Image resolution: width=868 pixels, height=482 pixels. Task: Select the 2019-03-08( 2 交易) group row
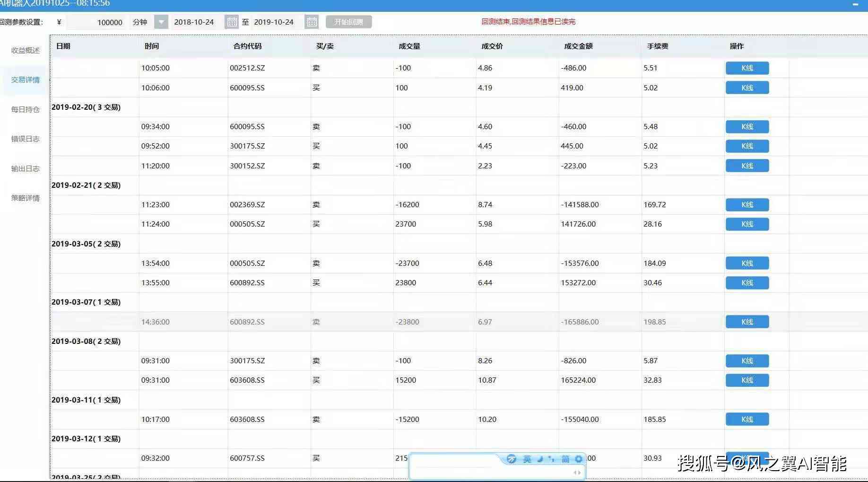[x=459, y=342]
